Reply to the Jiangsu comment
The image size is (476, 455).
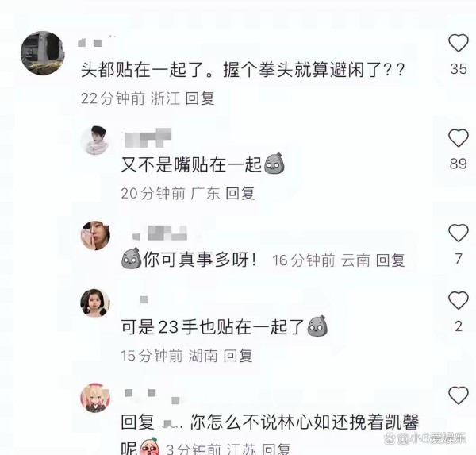(x=276, y=449)
